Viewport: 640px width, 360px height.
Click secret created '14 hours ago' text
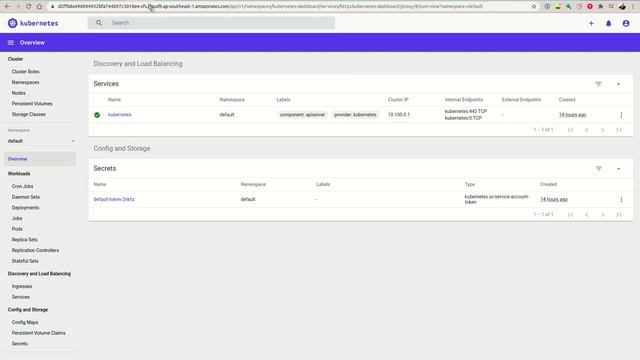554,200
